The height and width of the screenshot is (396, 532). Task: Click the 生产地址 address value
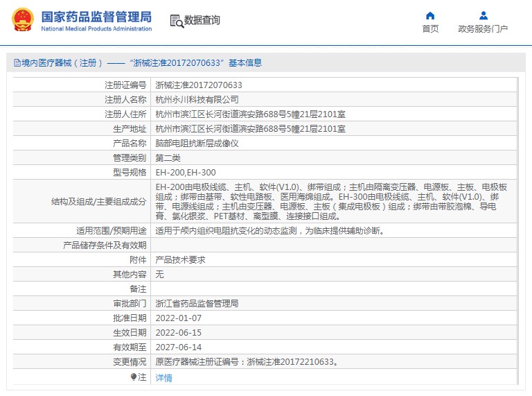coord(250,129)
